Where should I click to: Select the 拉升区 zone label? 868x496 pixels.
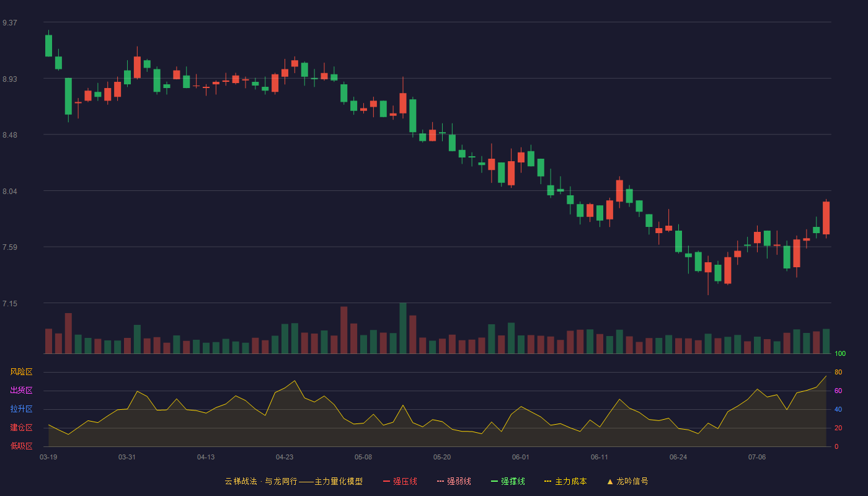(21, 409)
